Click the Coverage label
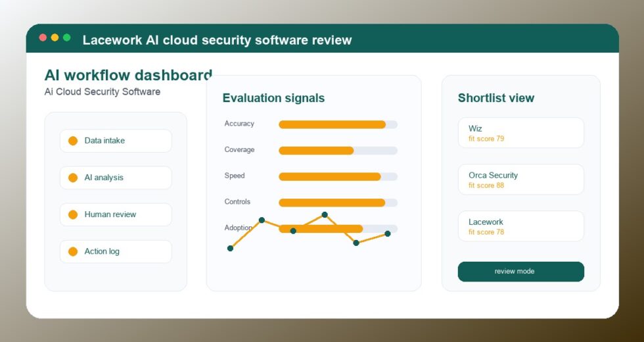 click(239, 150)
